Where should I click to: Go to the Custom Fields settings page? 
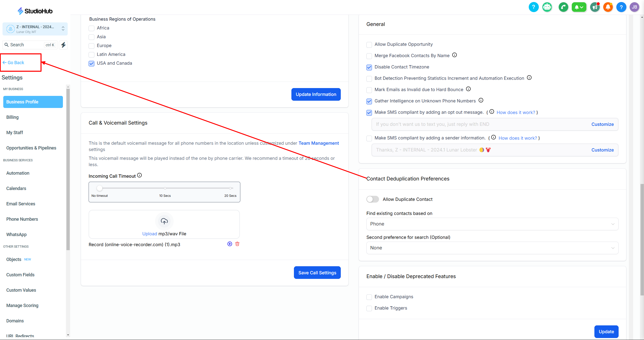20,275
